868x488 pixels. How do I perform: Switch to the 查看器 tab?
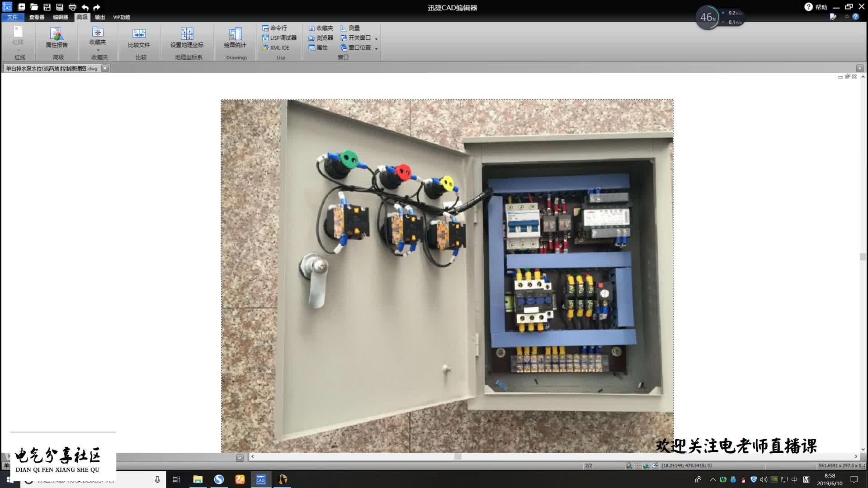[x=37, y=17]
